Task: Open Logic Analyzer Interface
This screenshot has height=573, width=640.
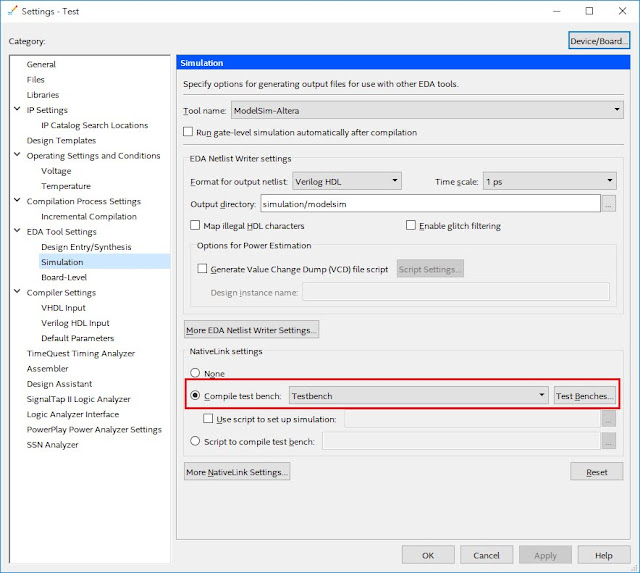Action: (73, 414)
